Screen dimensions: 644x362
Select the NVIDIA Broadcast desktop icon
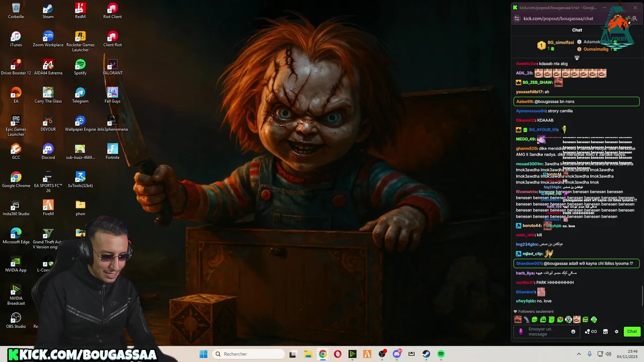click(16, 295)
